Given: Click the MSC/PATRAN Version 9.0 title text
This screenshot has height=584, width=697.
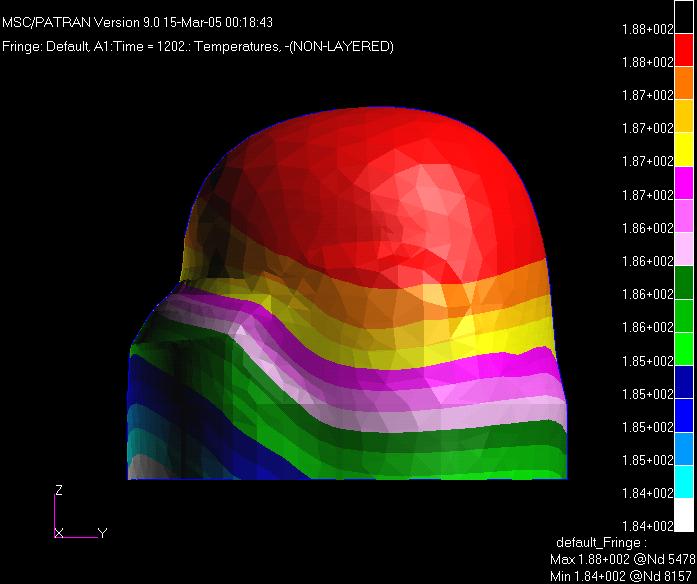Looking at the screenshot, I should (125, 22).
